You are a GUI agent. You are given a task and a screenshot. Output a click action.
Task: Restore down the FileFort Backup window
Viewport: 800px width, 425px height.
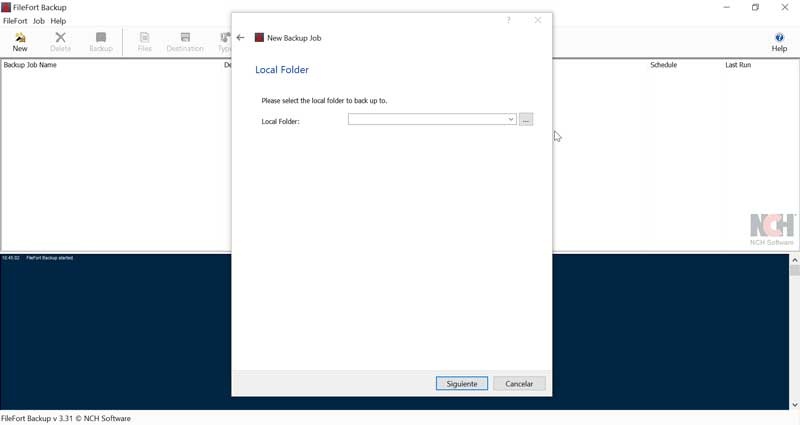click(x=756, y=7)
